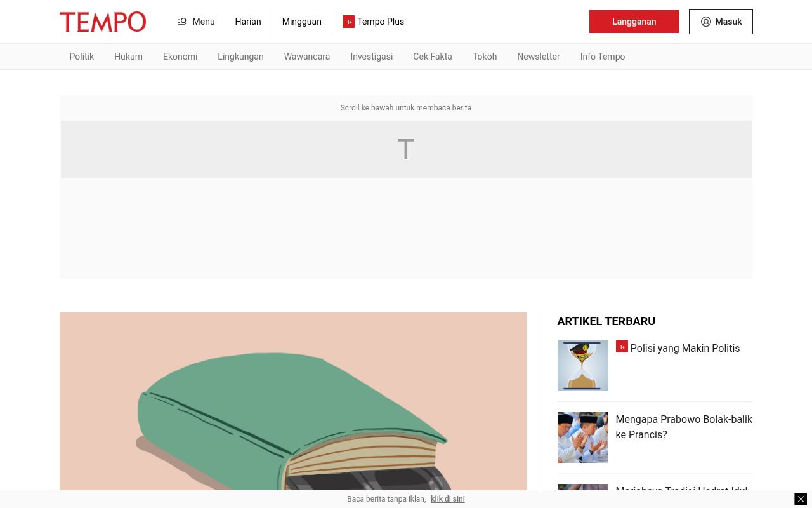Go to the Wawancara section
This screenshot has width=812, height=508.
coord(307,57)
